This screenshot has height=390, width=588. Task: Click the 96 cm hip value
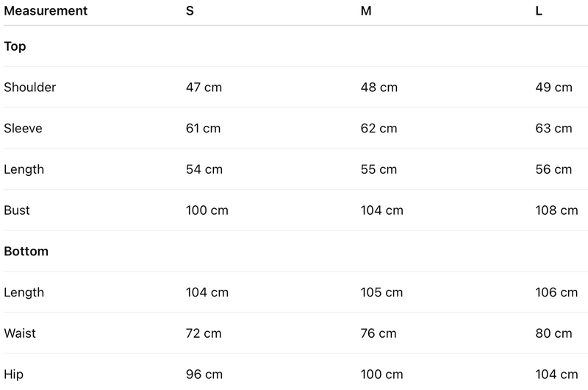click(204, 375)
